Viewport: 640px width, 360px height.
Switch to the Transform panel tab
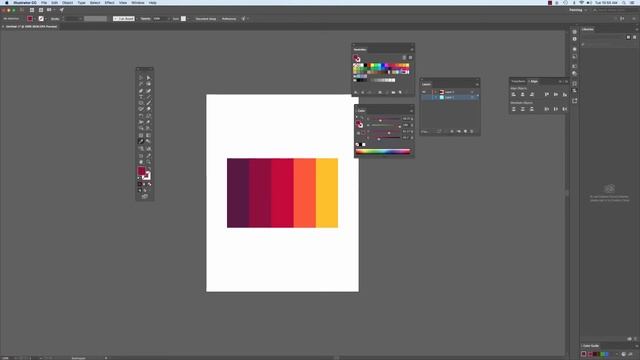518,81
